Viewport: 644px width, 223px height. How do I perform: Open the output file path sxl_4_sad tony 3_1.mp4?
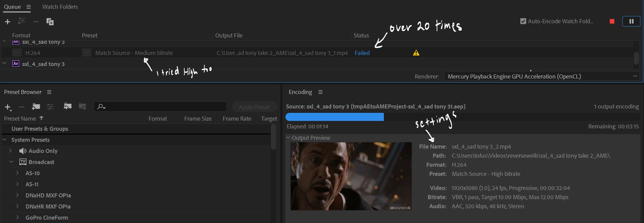(x=282, y=53)
